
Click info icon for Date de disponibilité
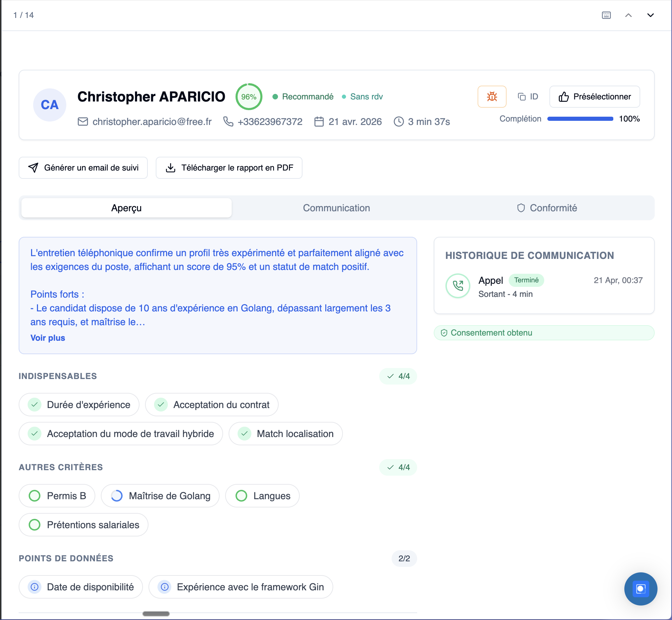(x=35, y=587)
